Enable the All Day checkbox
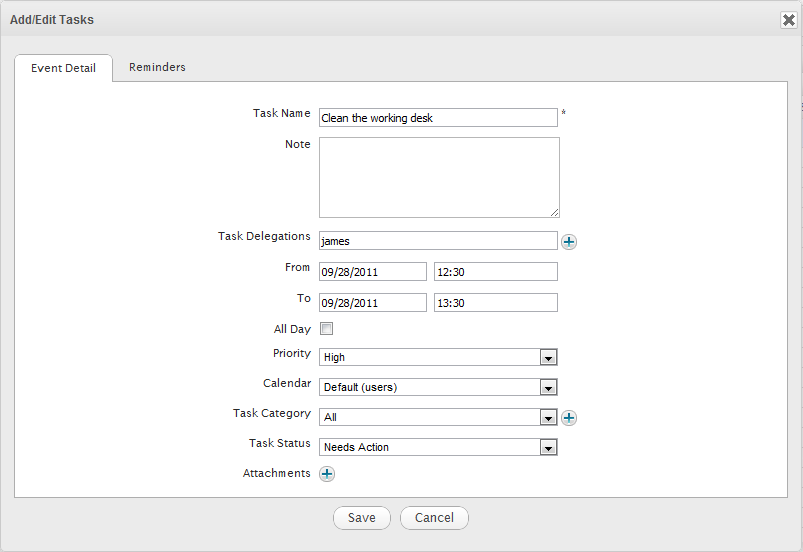Viewport: 803px width, 552px height. tap(326, 329)
